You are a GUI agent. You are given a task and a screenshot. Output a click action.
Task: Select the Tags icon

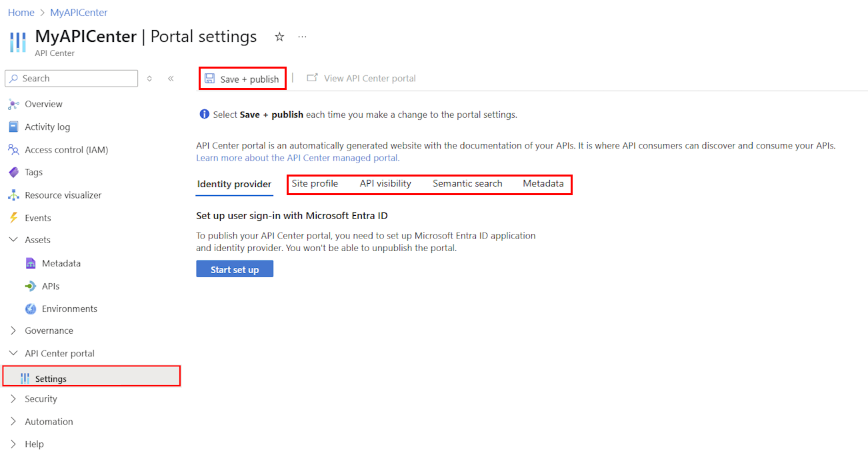(13, 173)
